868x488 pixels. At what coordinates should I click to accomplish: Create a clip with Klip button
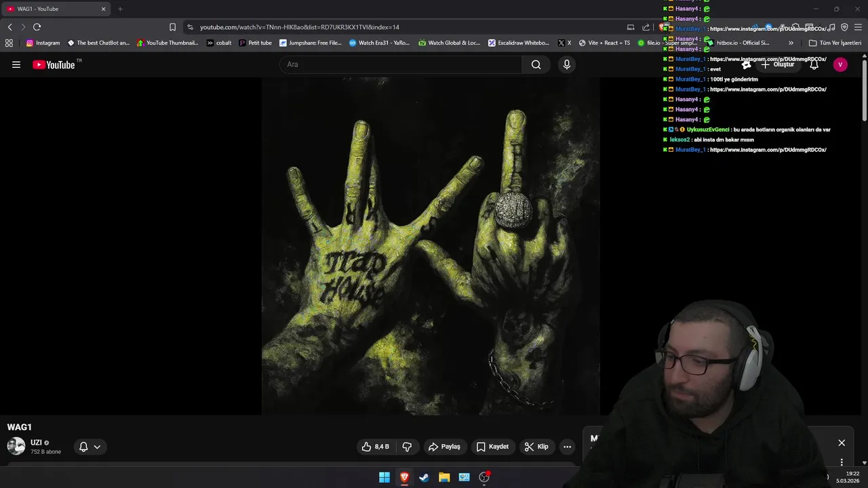(536, 447)
